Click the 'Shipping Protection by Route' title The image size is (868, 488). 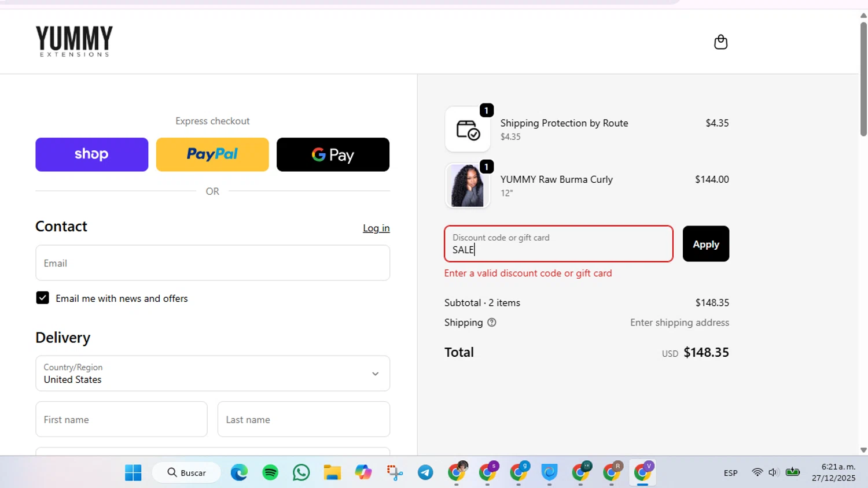pyautogui.click(x=564, y=123)
